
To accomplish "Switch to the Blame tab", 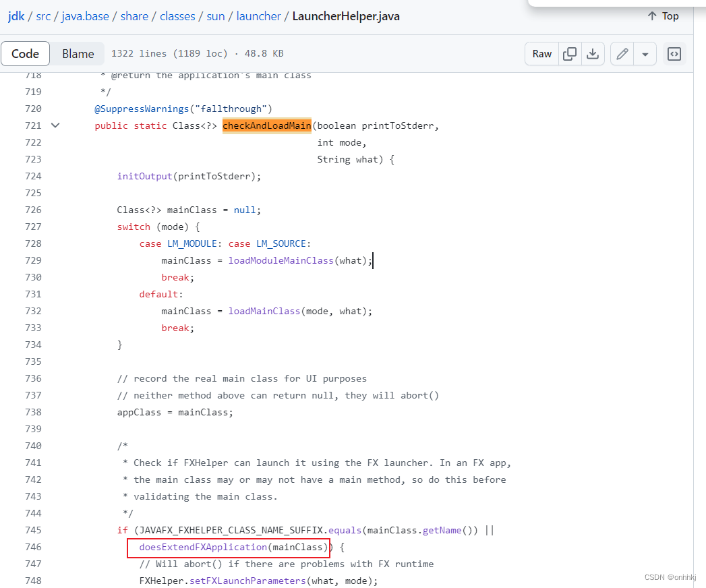I will (78, 53).
